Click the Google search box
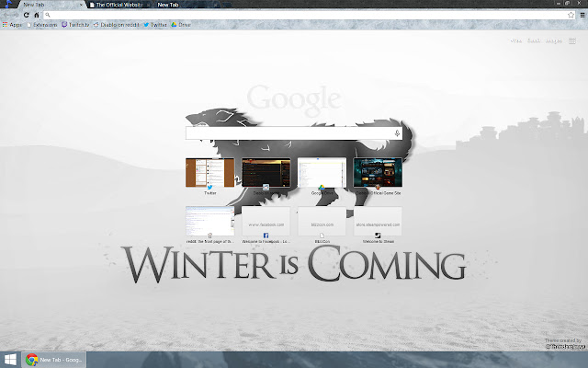Screen dimensions: 588x368 coord(294,133)
